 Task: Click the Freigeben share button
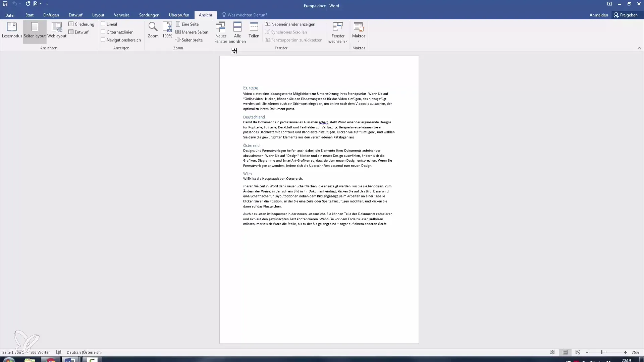point(626,15)
